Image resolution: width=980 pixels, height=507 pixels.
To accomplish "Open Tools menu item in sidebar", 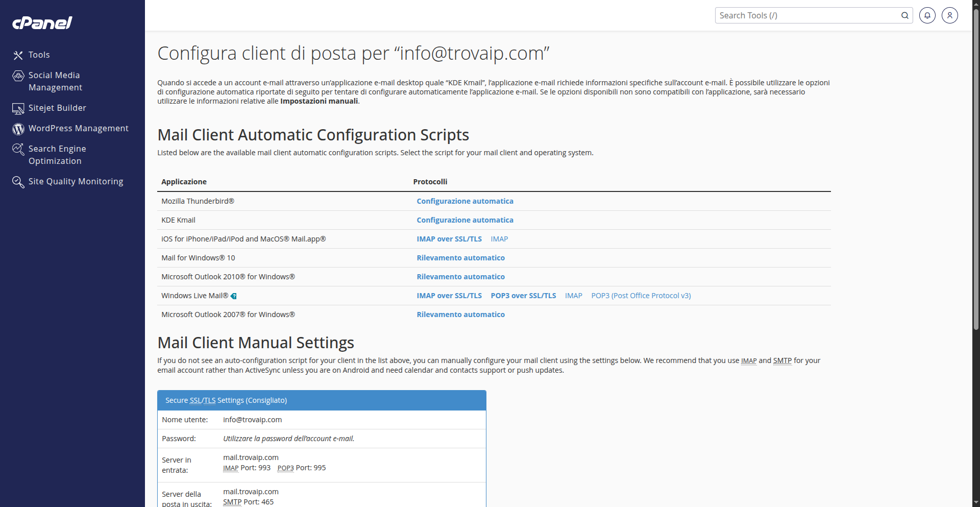I will tap(39, 55).
